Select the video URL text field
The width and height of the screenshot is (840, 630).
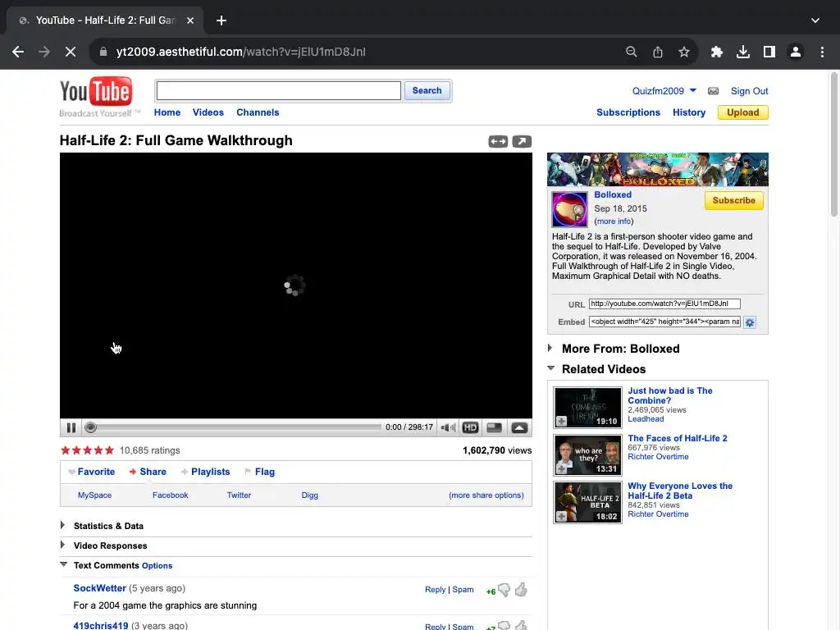[664, 304]
